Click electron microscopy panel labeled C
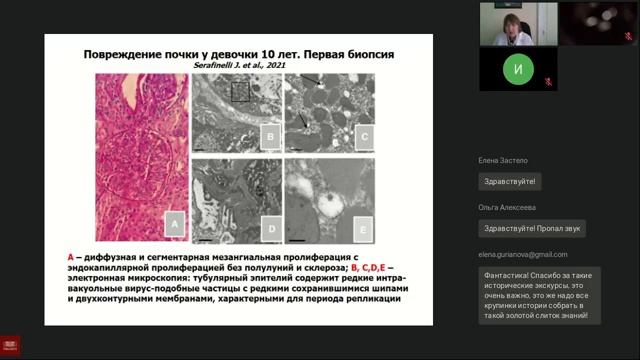Image resolution: width=640 pixels, height=360 pixels. coord(330,113)
